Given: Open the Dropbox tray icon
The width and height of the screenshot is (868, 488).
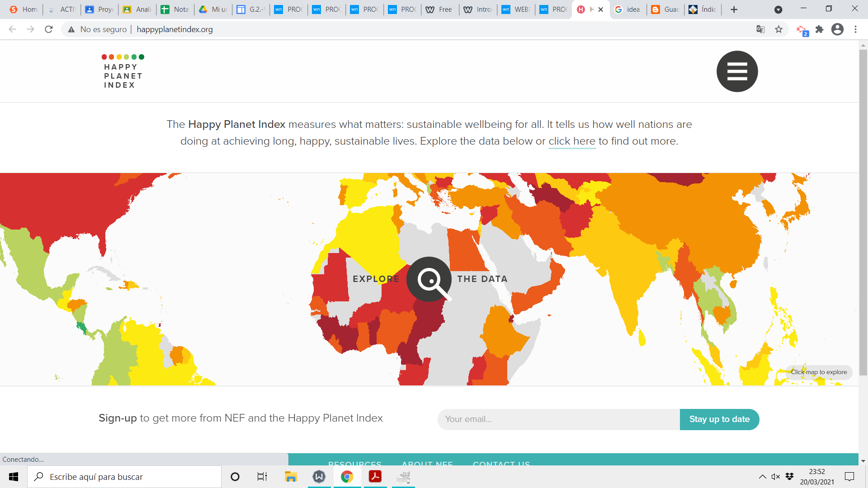Looking at the screenshot, I should pos(790,477).
